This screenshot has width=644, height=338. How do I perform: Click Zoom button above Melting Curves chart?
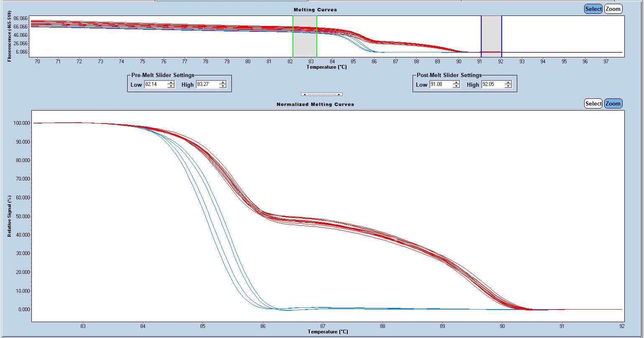[613, 9]
